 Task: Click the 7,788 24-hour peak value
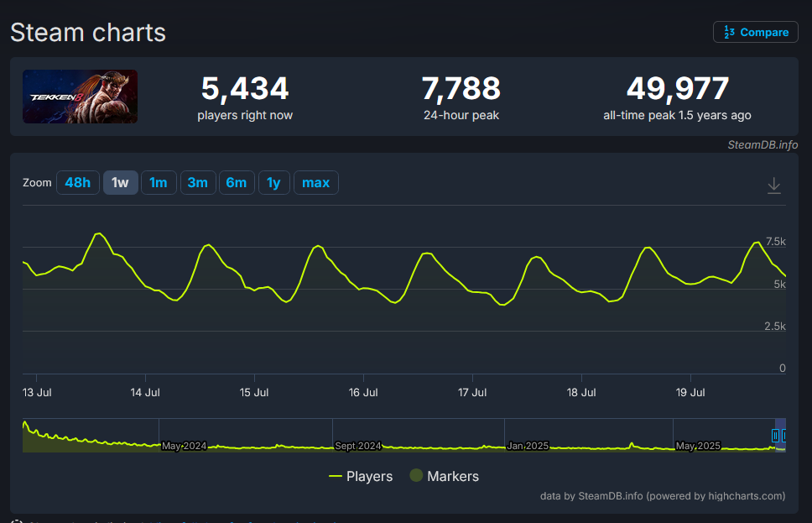pos(461,88)
